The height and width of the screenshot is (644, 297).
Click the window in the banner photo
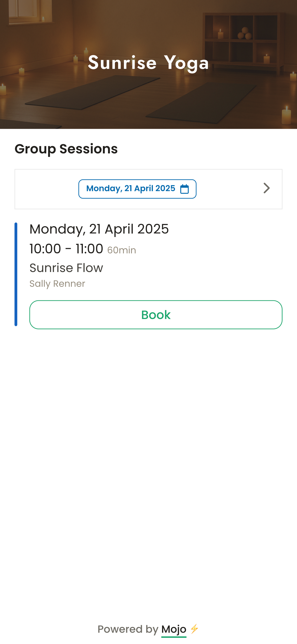pyautogui.click(x=24, y=10)
